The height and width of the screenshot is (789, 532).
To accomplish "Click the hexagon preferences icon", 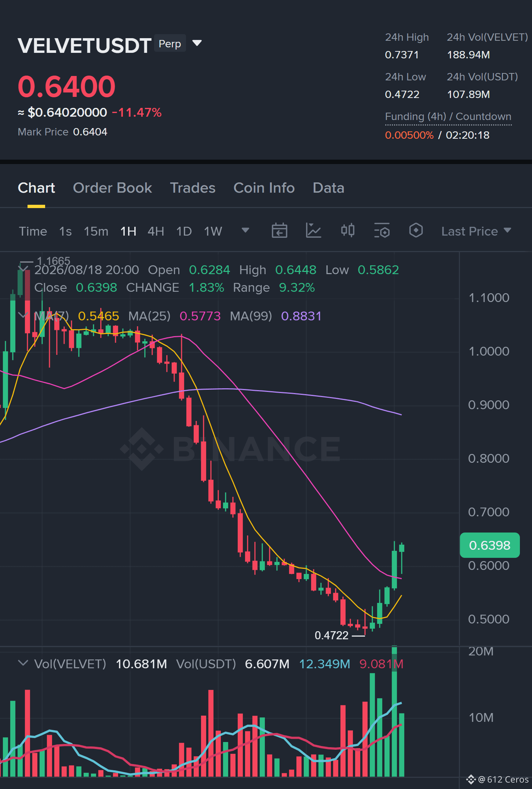I will tap(416, 231).
